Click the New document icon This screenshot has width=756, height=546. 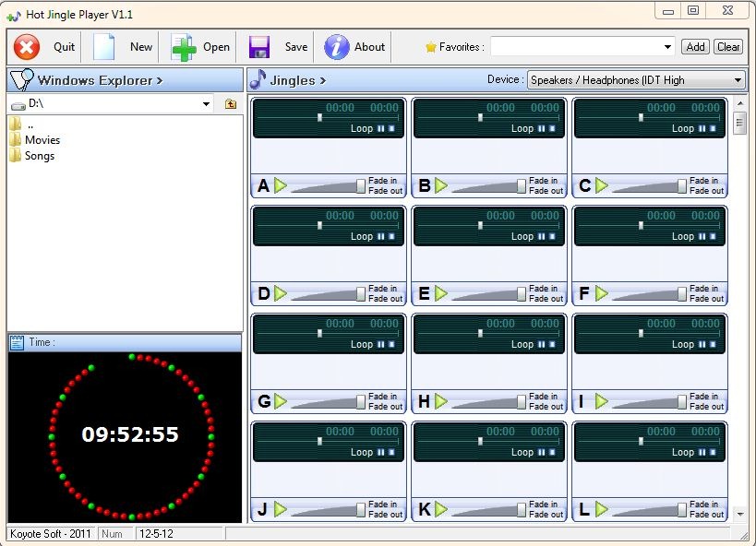(x=104, y=47)
